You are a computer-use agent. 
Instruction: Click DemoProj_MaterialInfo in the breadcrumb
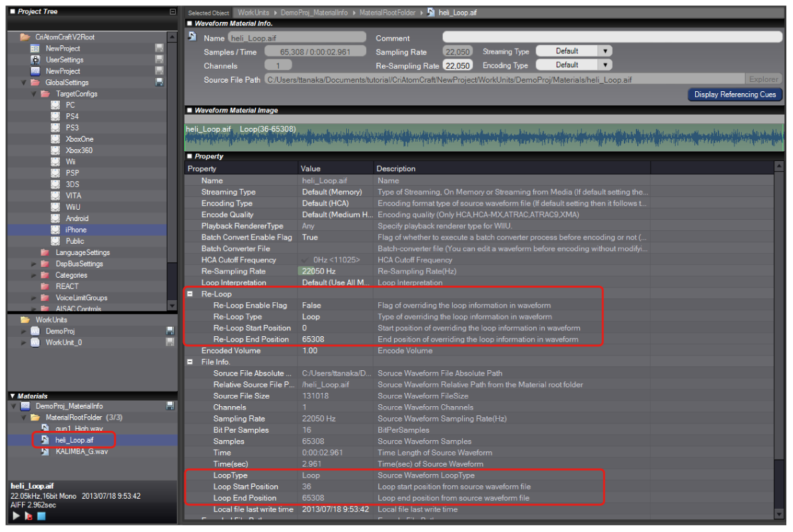click(x=314, y=13)
